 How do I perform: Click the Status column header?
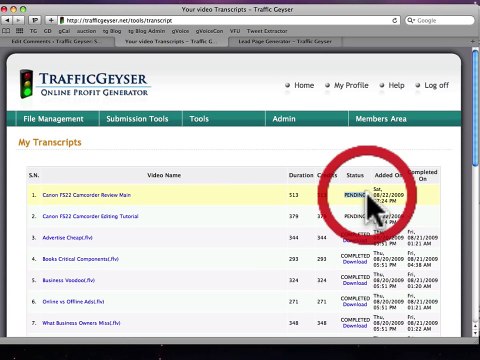tap(355, 175)
